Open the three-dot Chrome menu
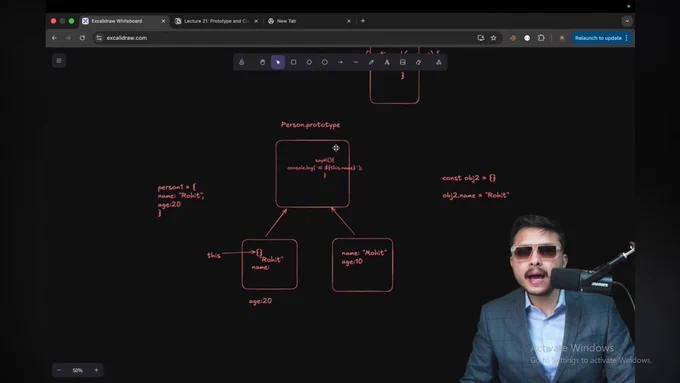680x383 pixels. coord(627,38)
